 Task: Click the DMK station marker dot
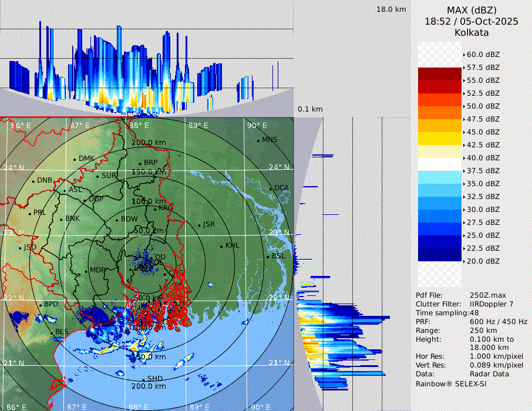(x=75, y=159)
